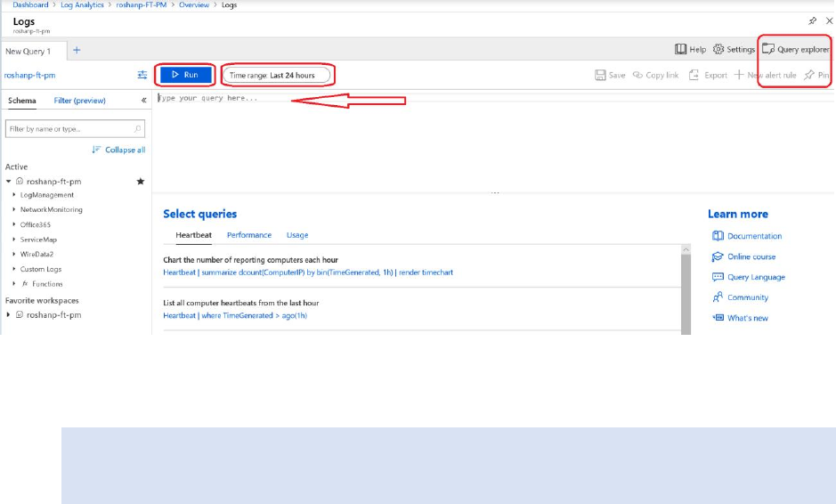Viewport: 836px width, 504px height.
Task: Pin the query with toolbar Pin
Action: [x=816, y=75]
